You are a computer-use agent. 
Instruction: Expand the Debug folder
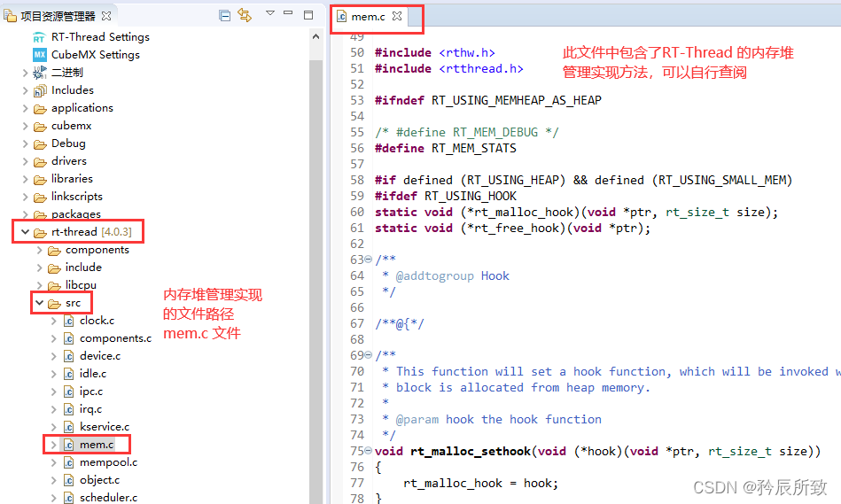point(25,143)
